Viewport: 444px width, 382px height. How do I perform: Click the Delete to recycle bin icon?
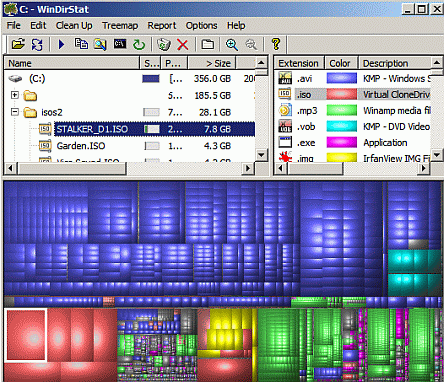[164, 44]
